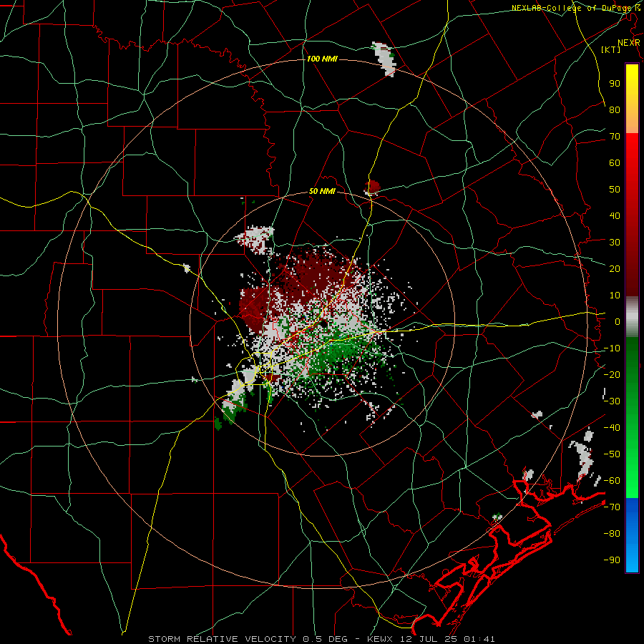This screenshot has height=644, width=644.
Task: Click the 50 NMI range ring label
Action: pyautogui.click(x=322, y=191)
